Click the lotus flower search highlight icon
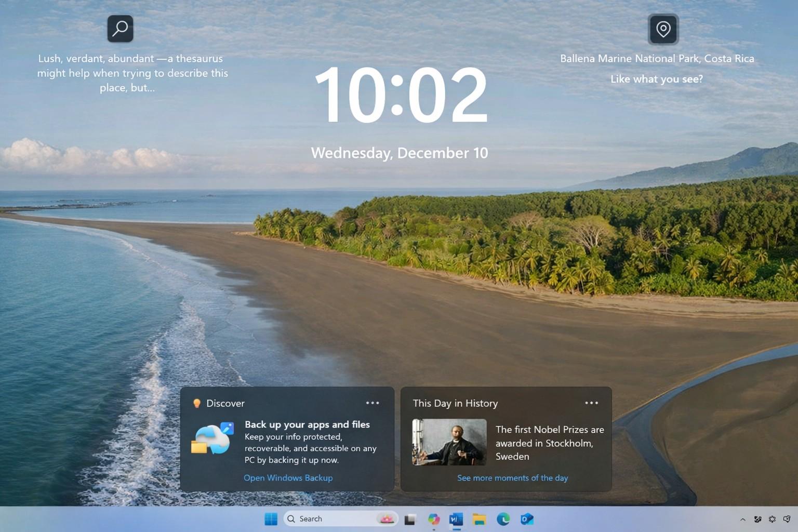Viewport: 798px width, 532px height. click(x=387, y=518)
